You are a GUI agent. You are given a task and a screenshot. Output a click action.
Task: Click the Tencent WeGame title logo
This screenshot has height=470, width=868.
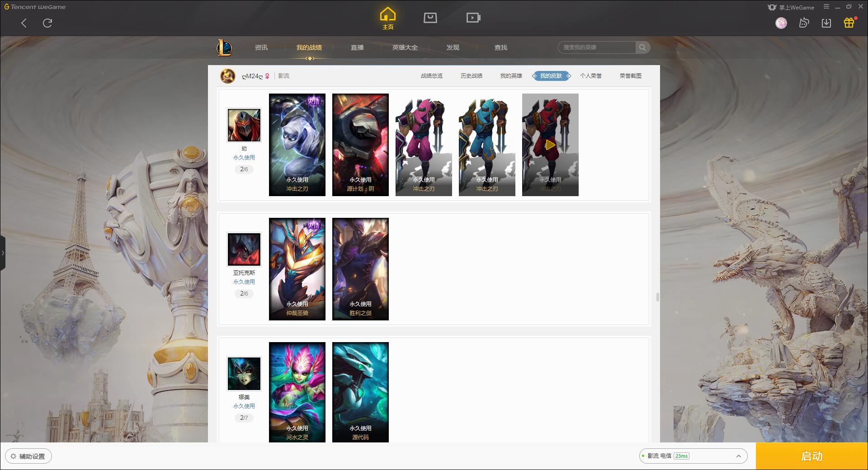35,7
